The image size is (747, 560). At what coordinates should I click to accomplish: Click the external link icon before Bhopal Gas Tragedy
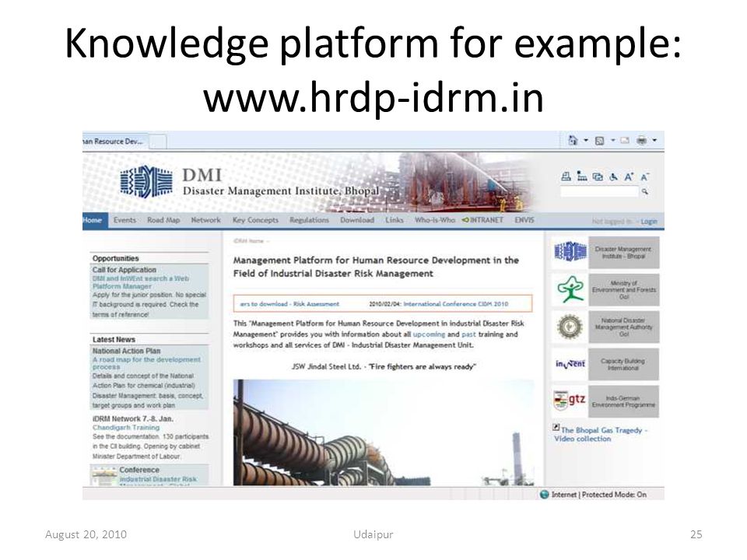click(x=556, y=427)
